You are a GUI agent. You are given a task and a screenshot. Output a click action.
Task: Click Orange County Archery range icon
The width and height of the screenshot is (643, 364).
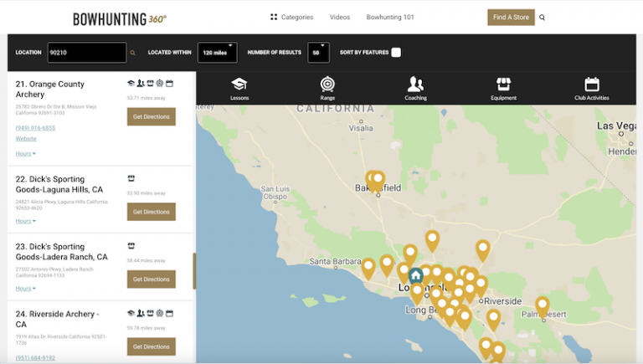[x=160, y=83]
